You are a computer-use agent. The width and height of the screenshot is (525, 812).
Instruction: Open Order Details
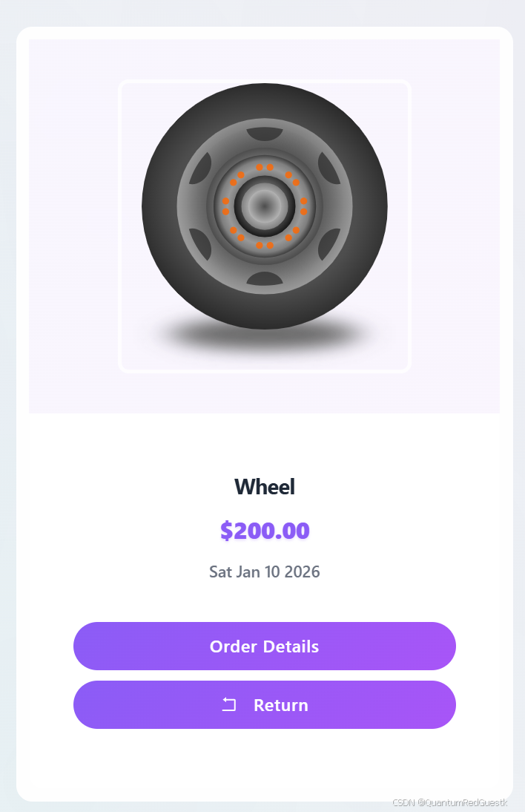264,646
